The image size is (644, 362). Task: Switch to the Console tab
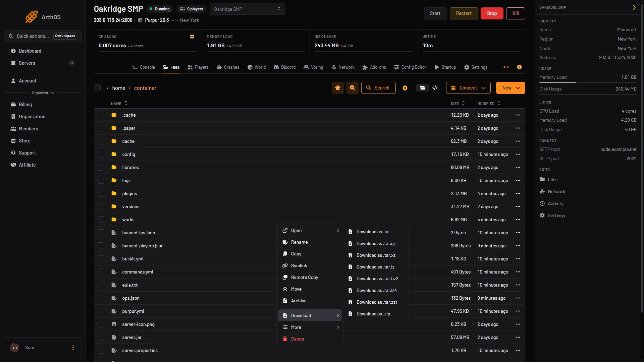coord(144,67)
